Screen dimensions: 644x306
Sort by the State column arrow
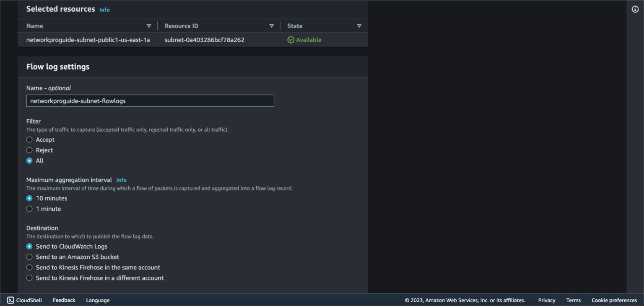(359, 26)
